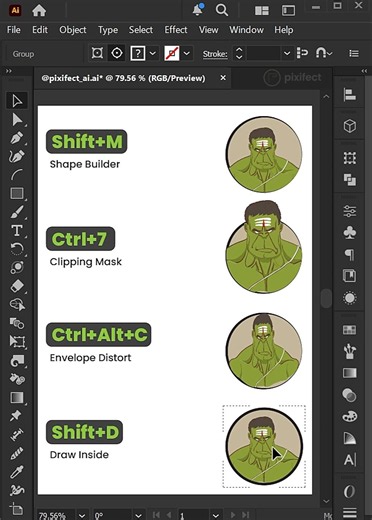Select the Pen tool
The image size is (372, 520).
pos(17,138)
